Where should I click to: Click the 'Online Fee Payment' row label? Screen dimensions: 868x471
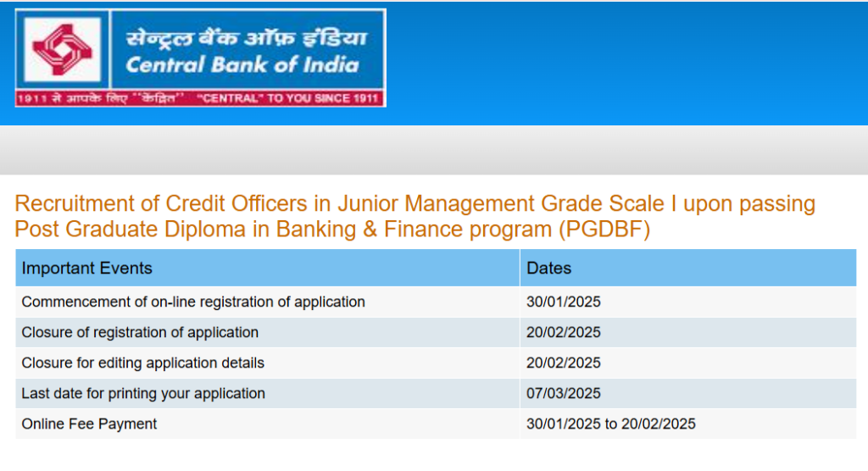click(89, 424)
